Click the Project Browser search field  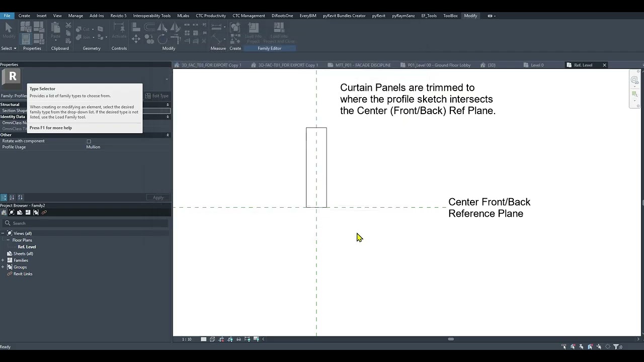[x=86, y=223]
